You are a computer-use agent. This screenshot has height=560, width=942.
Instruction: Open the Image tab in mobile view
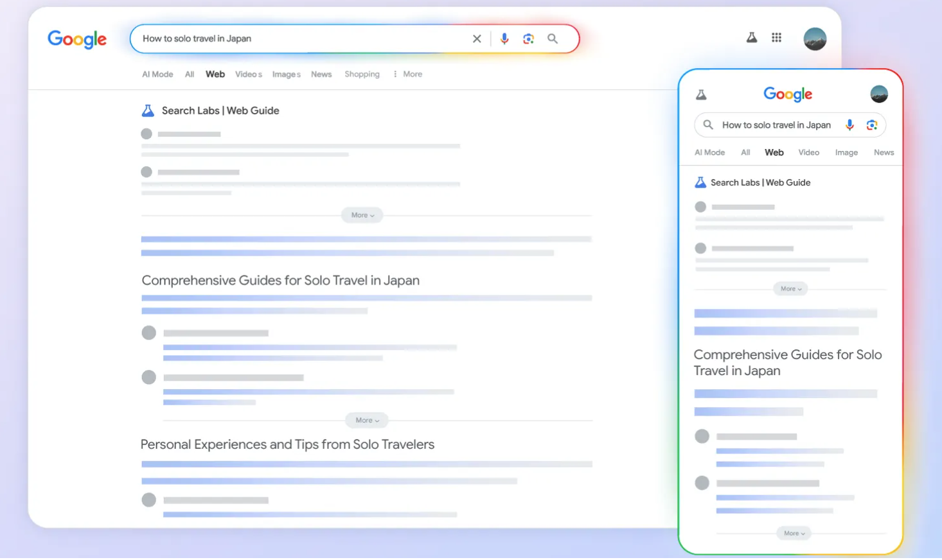[846, 153]
